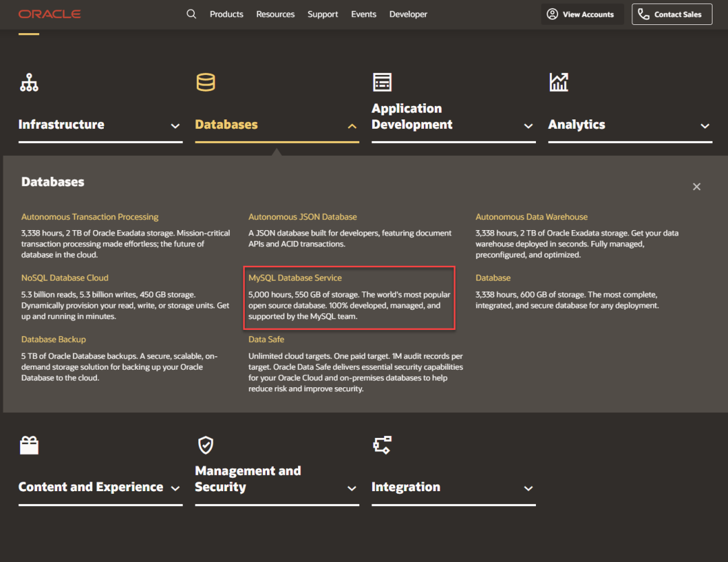Open the Data Safe link
The image size is (728, 562).
click(x=266, y=339)
